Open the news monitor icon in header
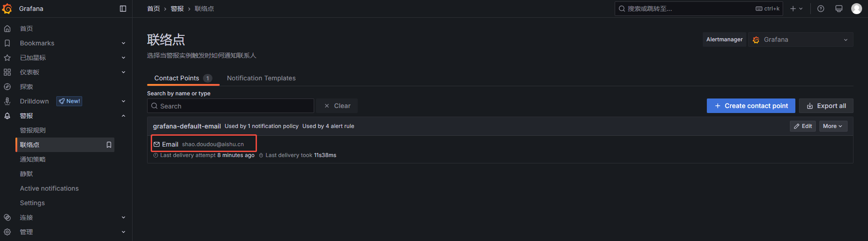Image resolution: width=868 pixels, height=241 pixels. click(x=839, y=9)
